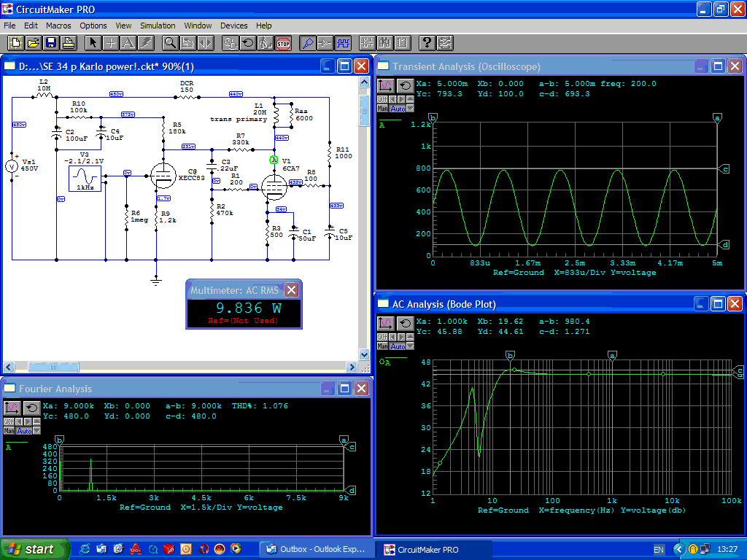The width and height of the screenshot is (747, 560).
Task: Open the Simulation menu
Action: [158, 26]
